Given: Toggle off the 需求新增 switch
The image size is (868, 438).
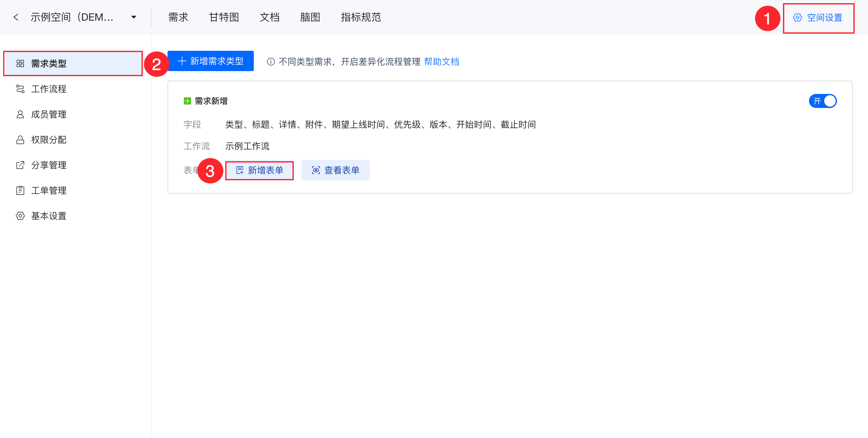Looking at the screenshot, I should [823, 101].
